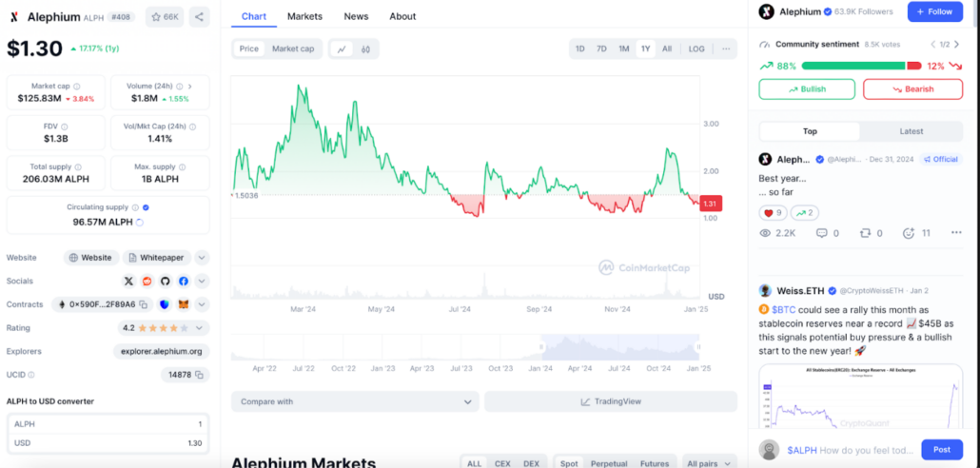The height and width of the screenshot is (468, 980).
Task: Add token to MetaMask via fox icon
Action: (186, 304)
